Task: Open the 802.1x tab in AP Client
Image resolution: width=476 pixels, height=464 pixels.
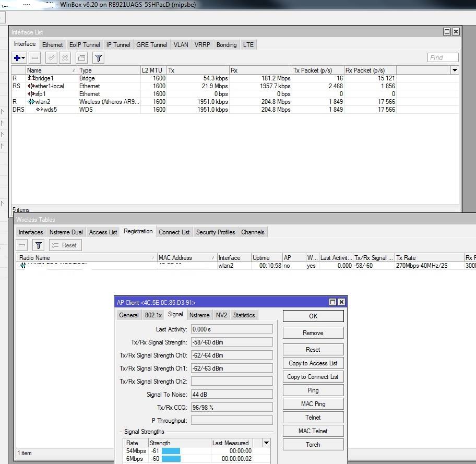Action: pyautogui.click(x=153, y=315)
